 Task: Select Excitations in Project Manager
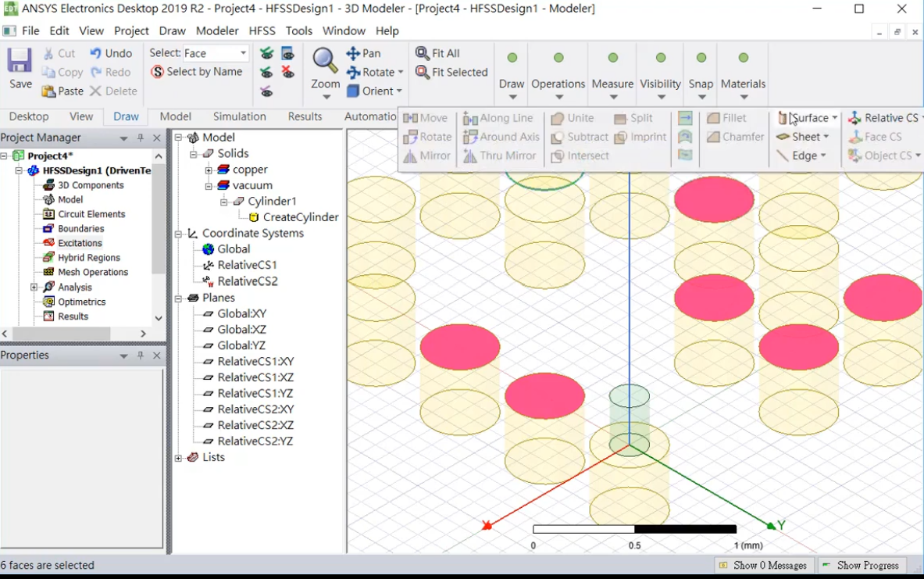[80, 243]
